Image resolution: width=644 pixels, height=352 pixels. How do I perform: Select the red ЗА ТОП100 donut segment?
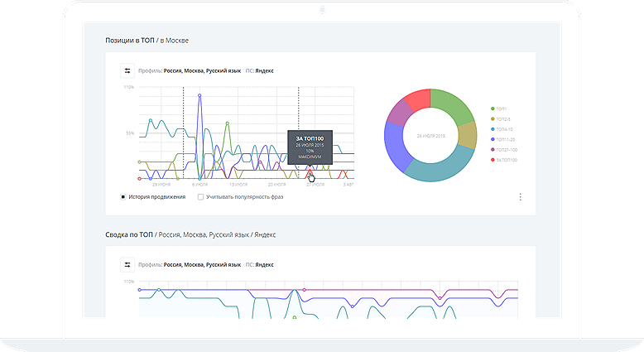pyautogui.click(x=419, y=99)
